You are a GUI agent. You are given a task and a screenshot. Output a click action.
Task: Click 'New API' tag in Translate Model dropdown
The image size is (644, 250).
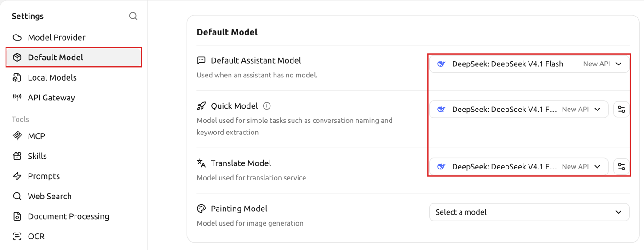[x=575, y=167]
